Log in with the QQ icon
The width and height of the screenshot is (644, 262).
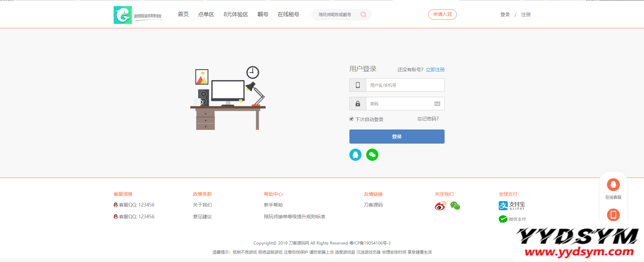point(355,155)
